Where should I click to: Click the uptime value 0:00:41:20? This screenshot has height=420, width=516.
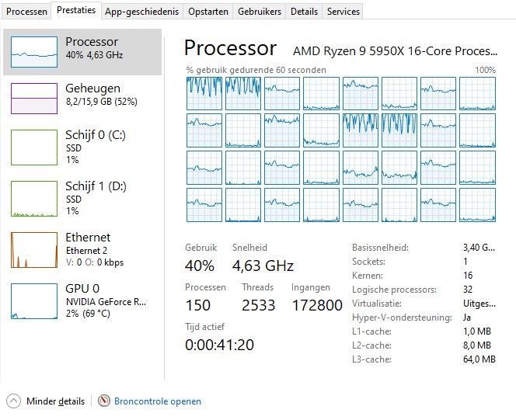pyautogui.click(x=219, y=344)
